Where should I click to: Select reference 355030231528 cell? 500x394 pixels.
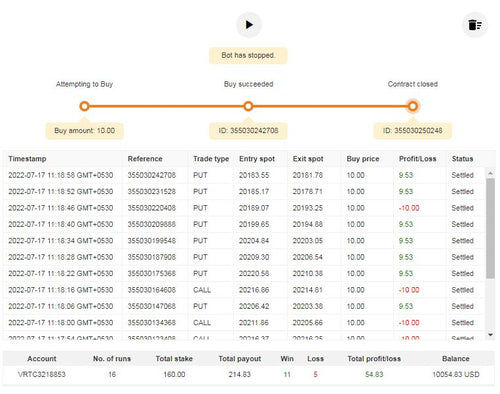click(x=152, y=192)
